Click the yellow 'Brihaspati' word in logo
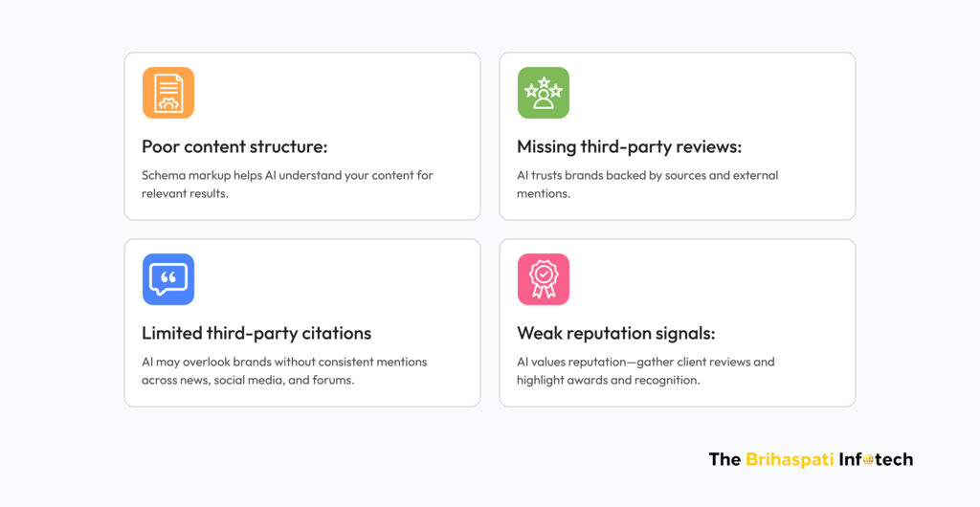 pyautogui.click(x=790, y=459)
